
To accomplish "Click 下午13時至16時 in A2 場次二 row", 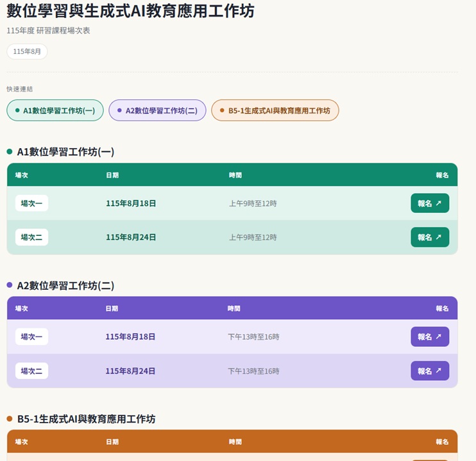I will pos(253,371).
